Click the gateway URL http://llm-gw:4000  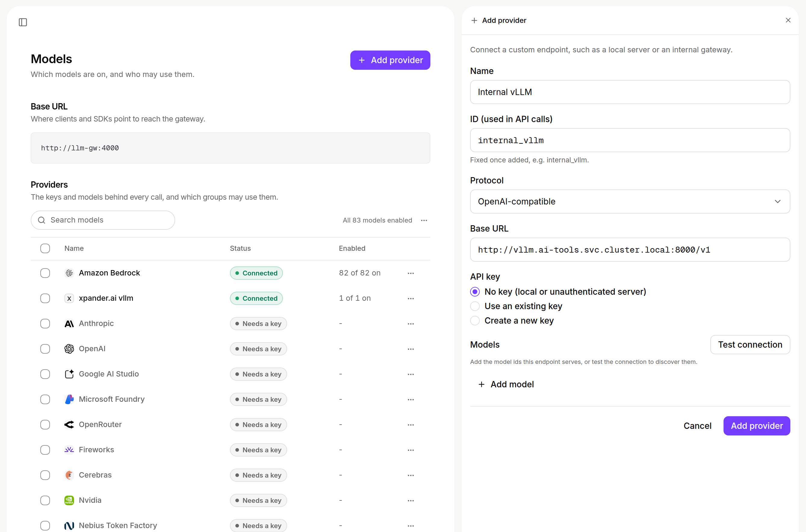pyautogui.click(x=80, y=148)
